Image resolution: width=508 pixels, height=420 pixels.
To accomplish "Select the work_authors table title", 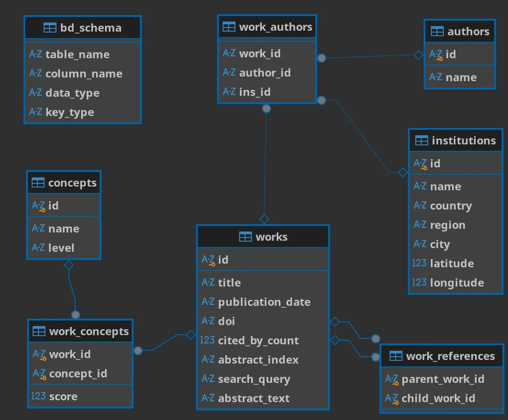I will point(276,27).
